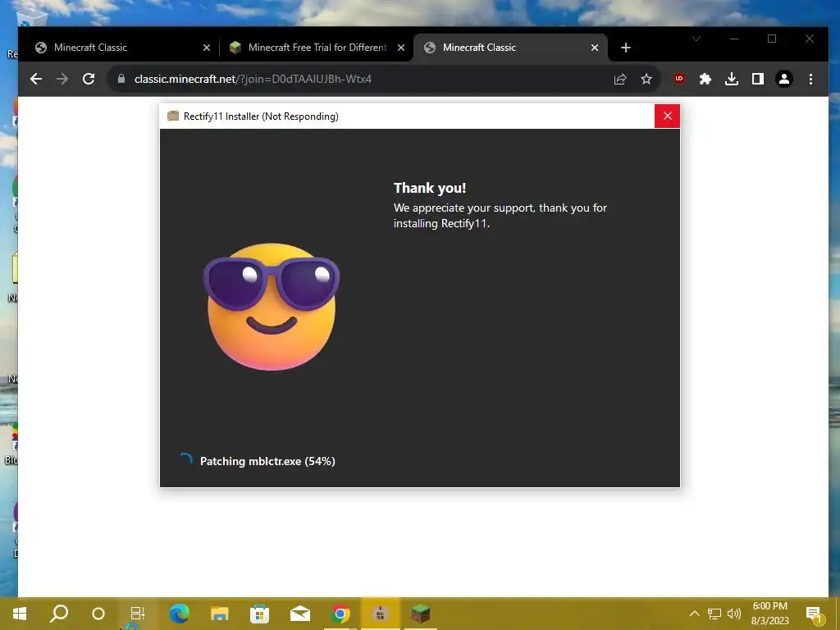Open File Explorer from taskbar
Viewport: 840px width, 630px height.
pos(219,614)
